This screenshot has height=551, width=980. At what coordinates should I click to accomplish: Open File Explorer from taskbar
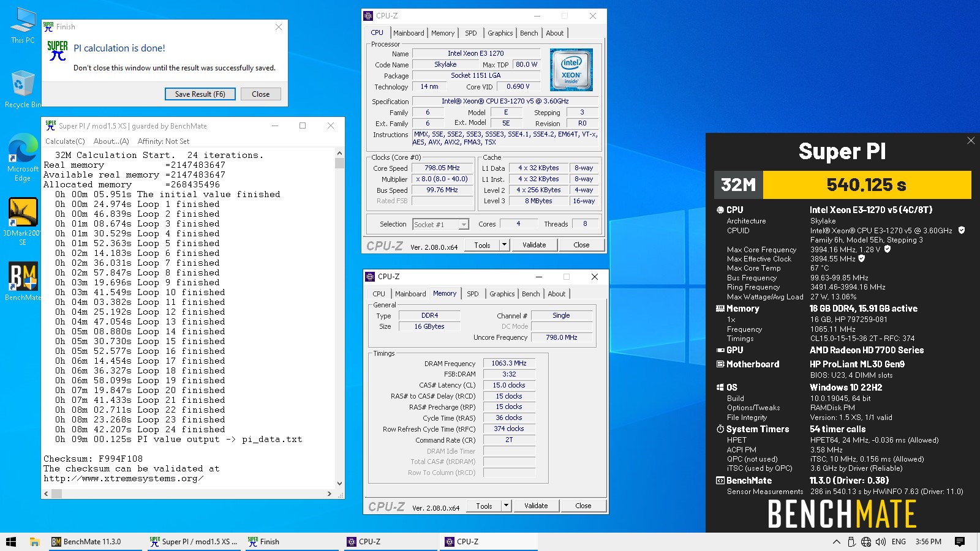coord(35,542)
